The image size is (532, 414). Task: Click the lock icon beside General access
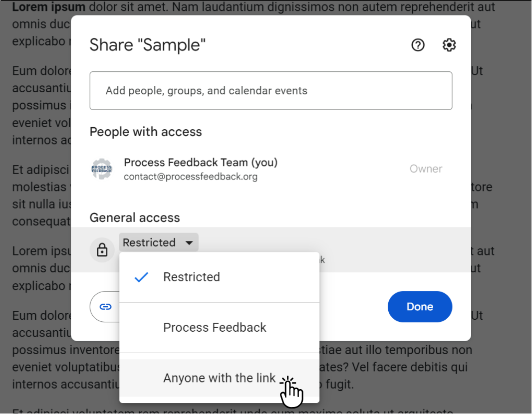coord(102,249)
